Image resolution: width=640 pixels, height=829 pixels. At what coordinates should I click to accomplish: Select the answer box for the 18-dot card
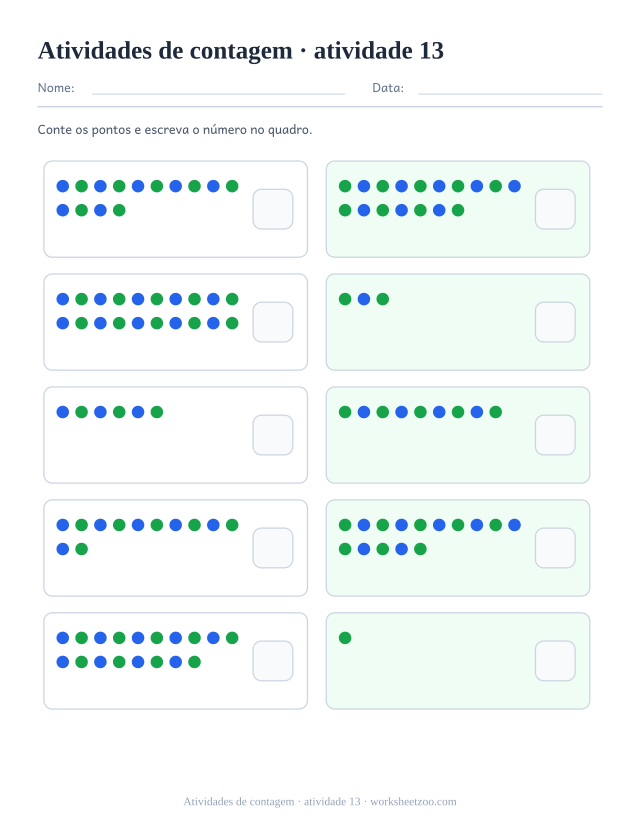(x=273, y=661)
